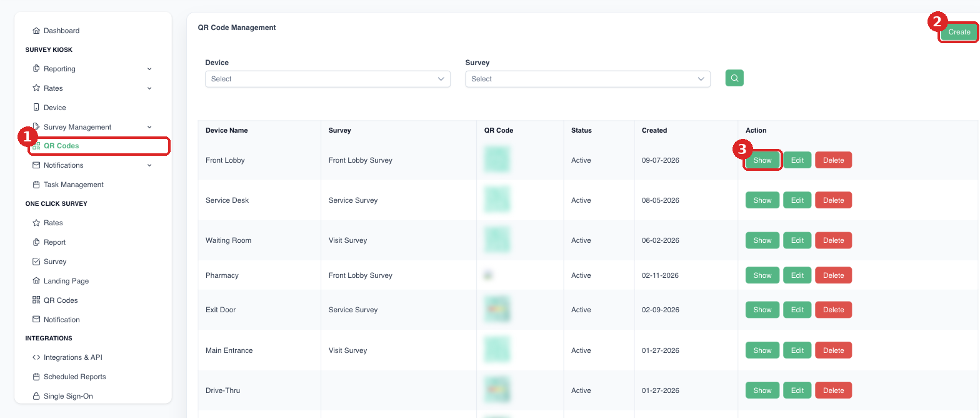Viewport: 980px width, 418px height.
Task: Click the Create button
Action: point(959,32)
